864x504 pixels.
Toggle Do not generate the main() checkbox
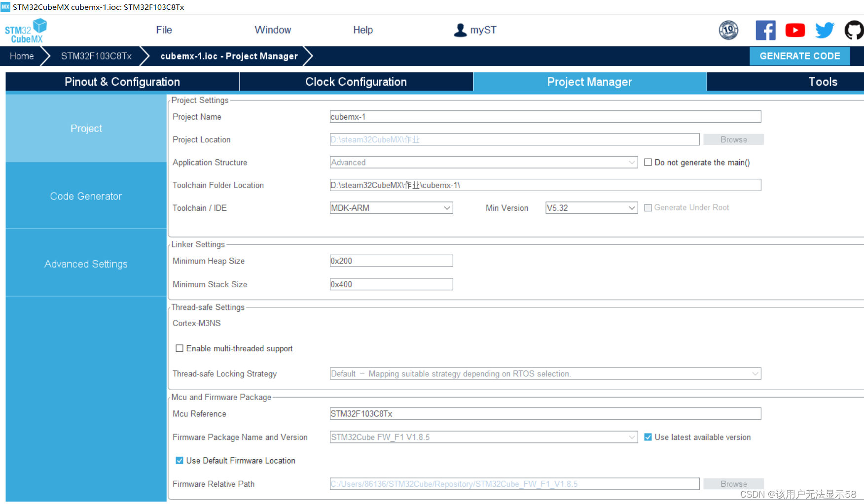pyautogui.click(x=648, y=162)
